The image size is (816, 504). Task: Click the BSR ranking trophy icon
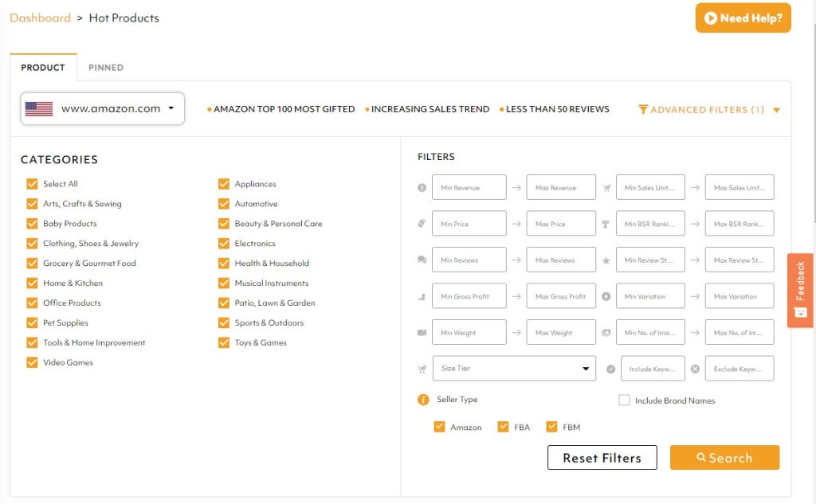606,224
